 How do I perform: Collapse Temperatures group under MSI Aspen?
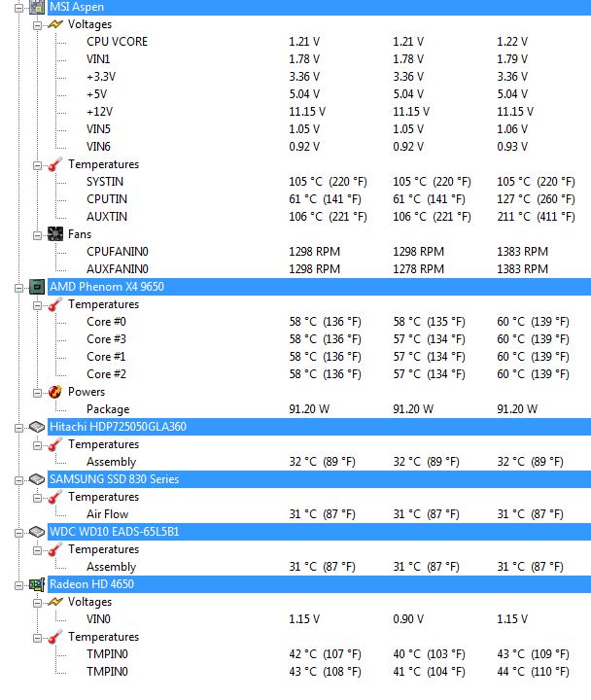click(x=38, y=165)
